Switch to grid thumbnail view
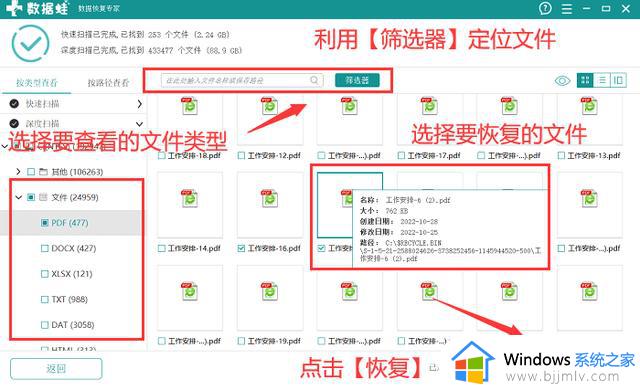 pyautogui.click(x=585, y=80)
